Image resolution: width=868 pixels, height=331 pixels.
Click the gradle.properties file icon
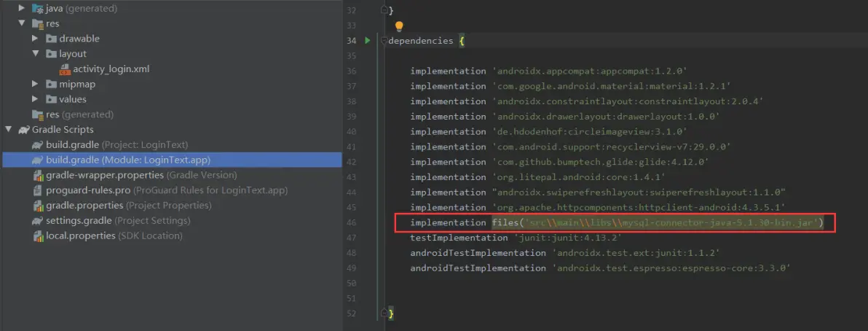[38, 206]
